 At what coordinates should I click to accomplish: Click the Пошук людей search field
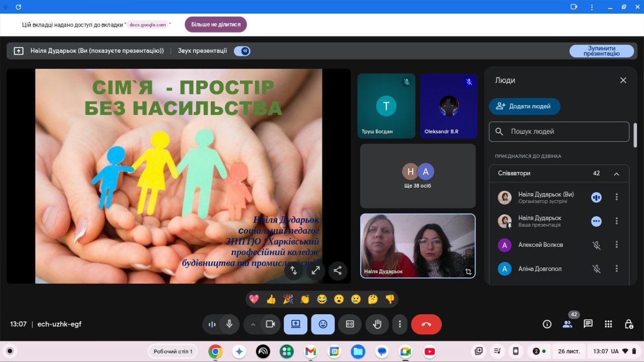pos(558,131)
